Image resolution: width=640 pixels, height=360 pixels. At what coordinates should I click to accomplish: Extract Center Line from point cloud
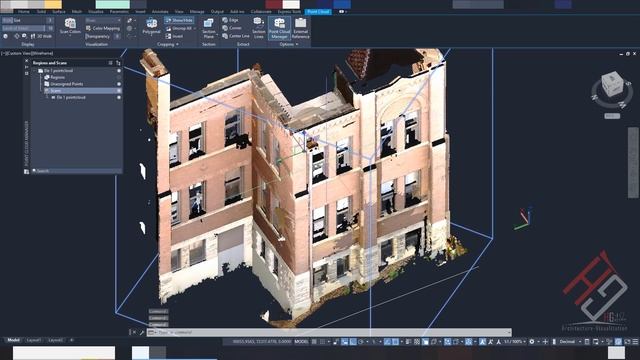pyautogui.click(x=236, y=36)
